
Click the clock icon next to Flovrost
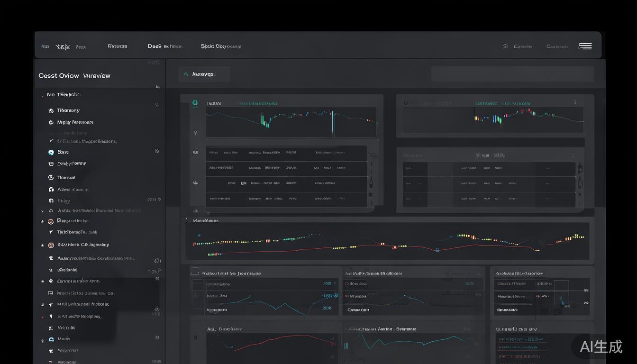tap(51, 177)
